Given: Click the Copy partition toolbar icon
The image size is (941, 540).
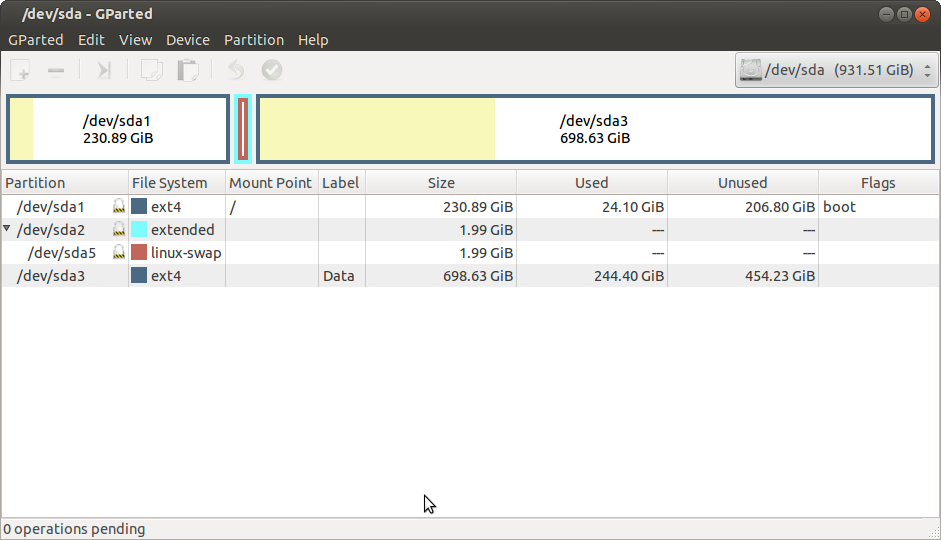Looking at the screenshot, I should point(151,70).
